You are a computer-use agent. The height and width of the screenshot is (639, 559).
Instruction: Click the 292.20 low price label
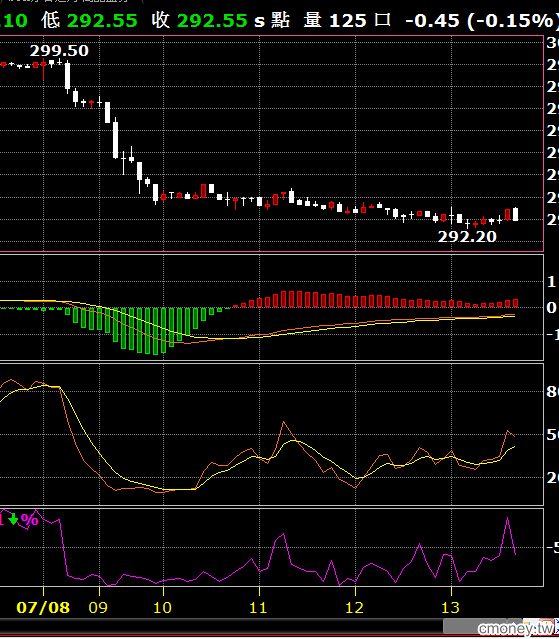(467, 236)
